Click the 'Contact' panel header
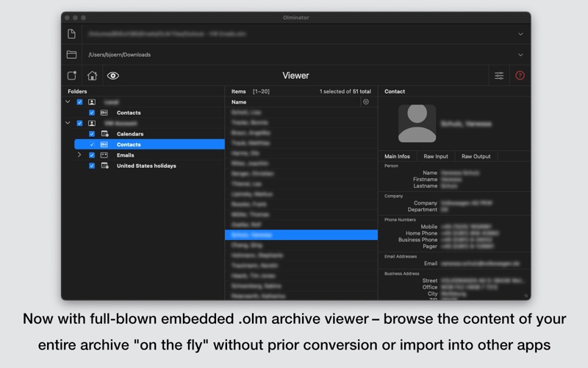This screenshot has height=368, width=588. (395, 91)
